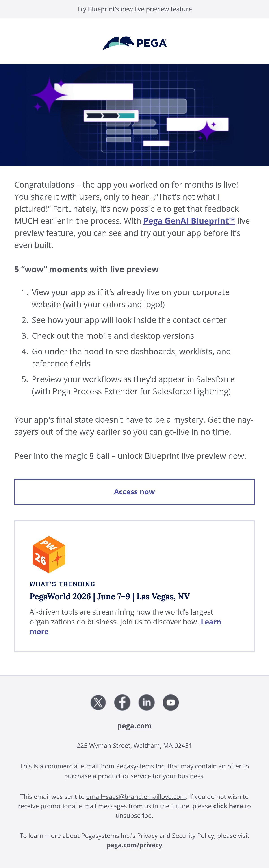Click the preheader text about live preview
The height and width of the screenshot is (868, 269).
click(134, 9)
